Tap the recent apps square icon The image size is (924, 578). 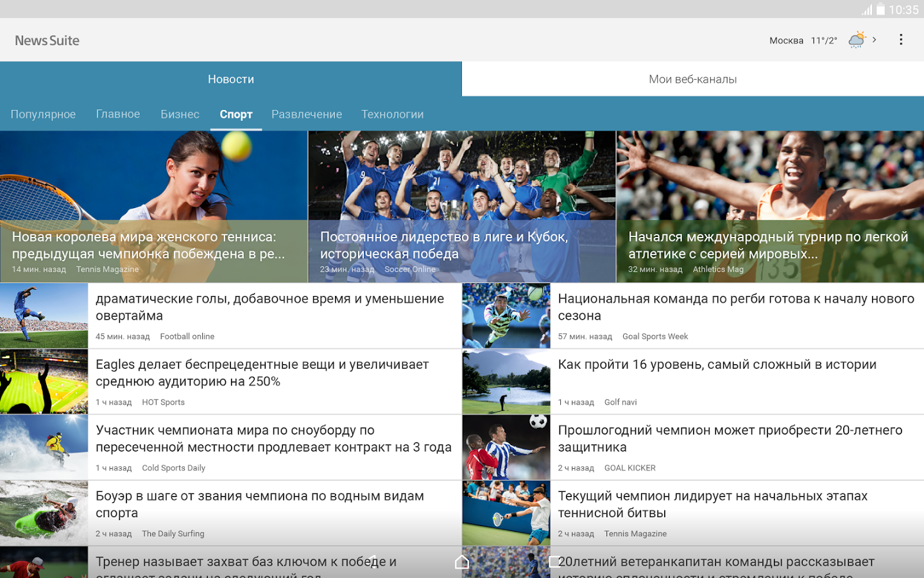pyautogui.click(x=554, y=562)
